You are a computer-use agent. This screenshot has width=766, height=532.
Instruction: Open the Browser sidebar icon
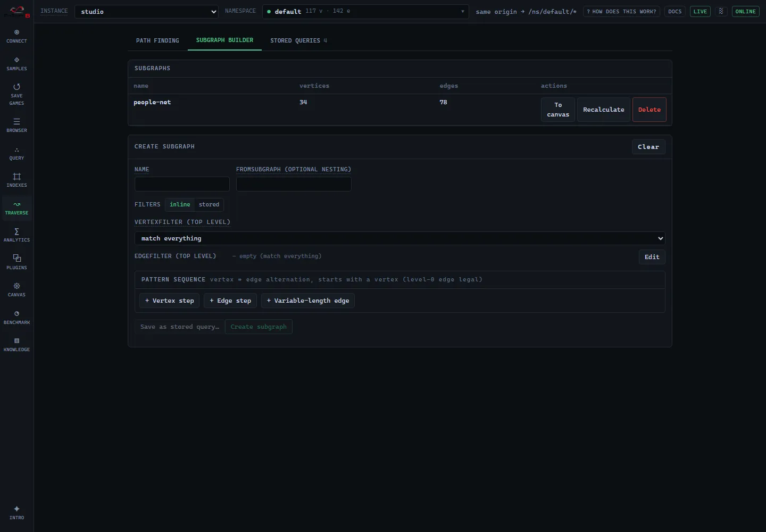click(16, 126)
